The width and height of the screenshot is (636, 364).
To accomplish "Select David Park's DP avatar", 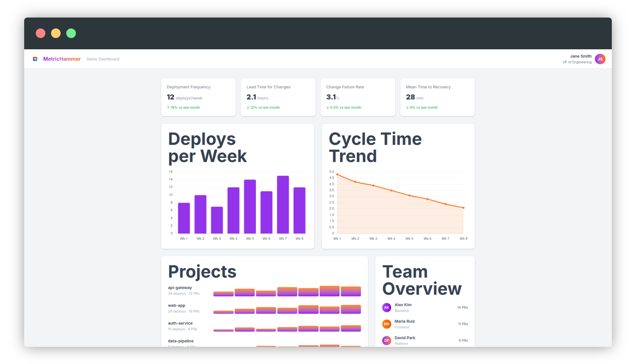I will 387,341.
